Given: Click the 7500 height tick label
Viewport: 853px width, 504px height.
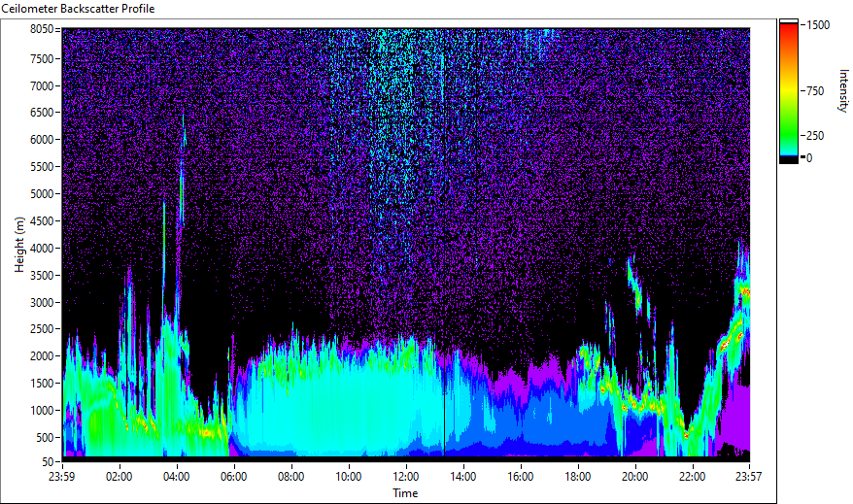Looking at the screenshot, I should click(x=42, y=58).
